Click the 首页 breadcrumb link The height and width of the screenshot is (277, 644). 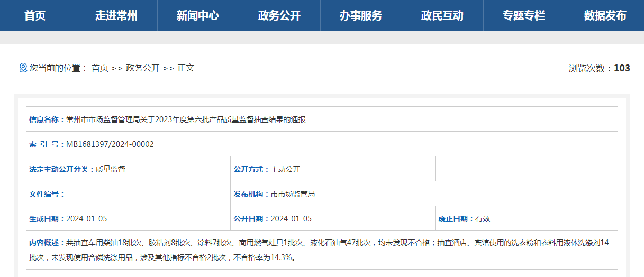pyautogui.click(x=99, y=68)
